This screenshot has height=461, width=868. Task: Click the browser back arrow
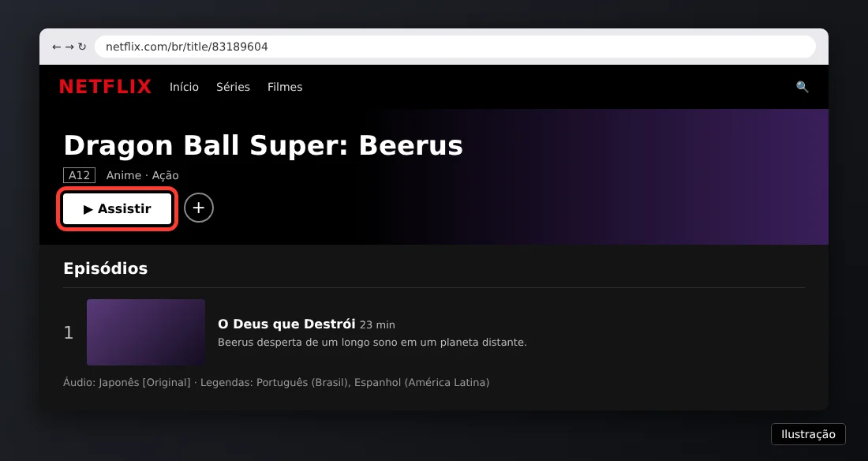pos(56,47)
